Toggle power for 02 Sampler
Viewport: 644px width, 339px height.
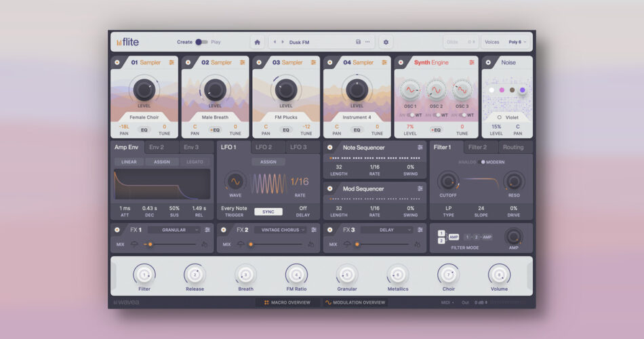click(x=188, y=62)
